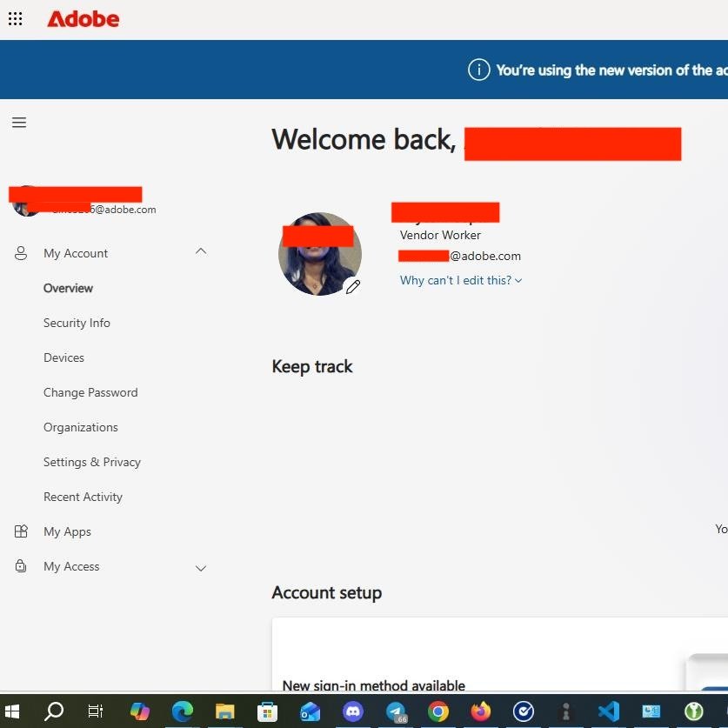Screen dimensions: 728x728
Task: Click the 'Account setup' heading
Action: [327, 593]
